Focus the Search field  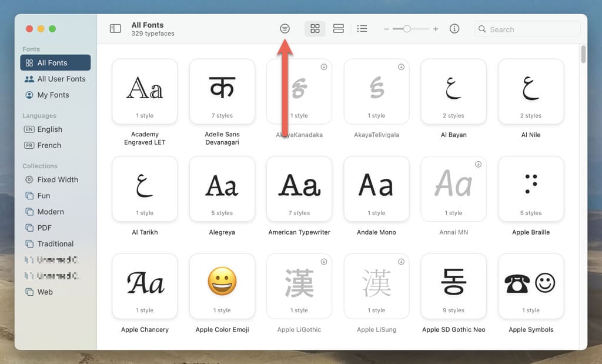[x=527, y=29]
